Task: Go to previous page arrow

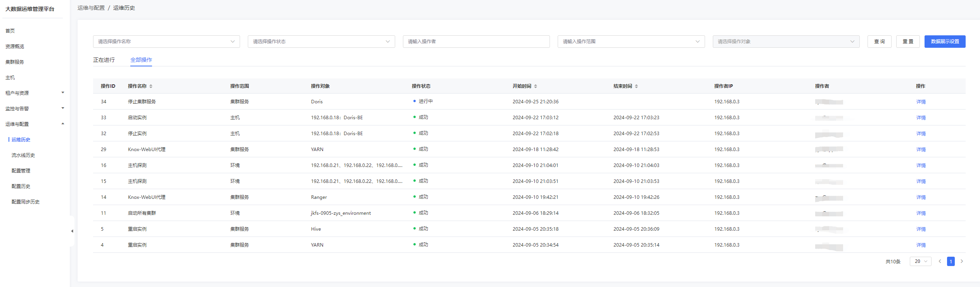Action: [x=940, y=261]
